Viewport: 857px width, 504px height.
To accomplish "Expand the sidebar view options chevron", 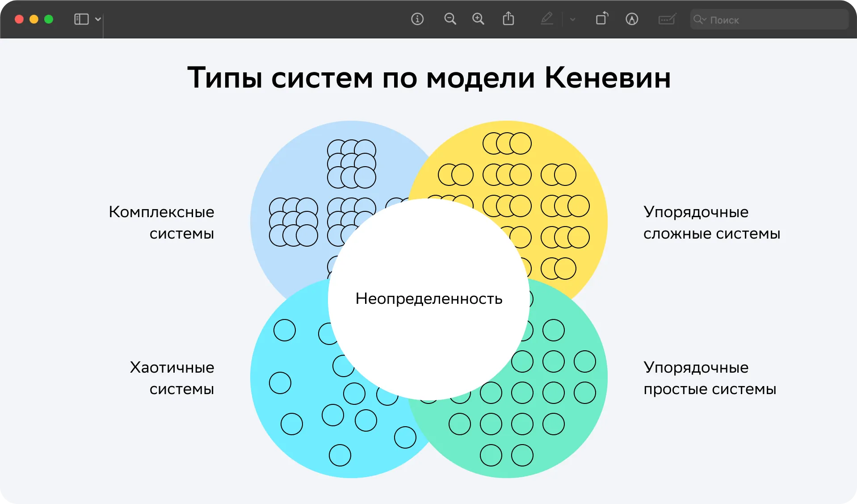I will tap(98, 19).
